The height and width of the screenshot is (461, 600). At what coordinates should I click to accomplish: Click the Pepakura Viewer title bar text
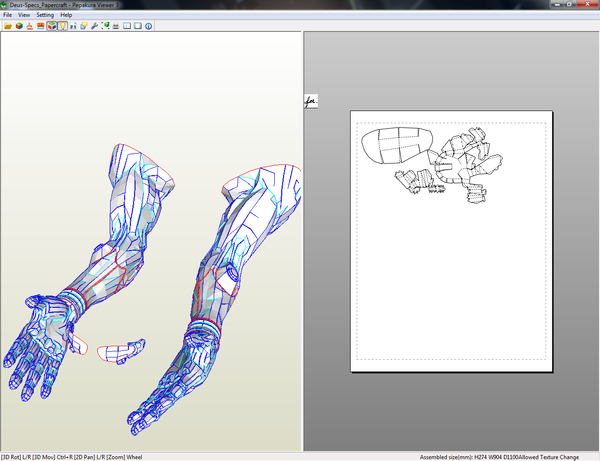pos(64,5)
